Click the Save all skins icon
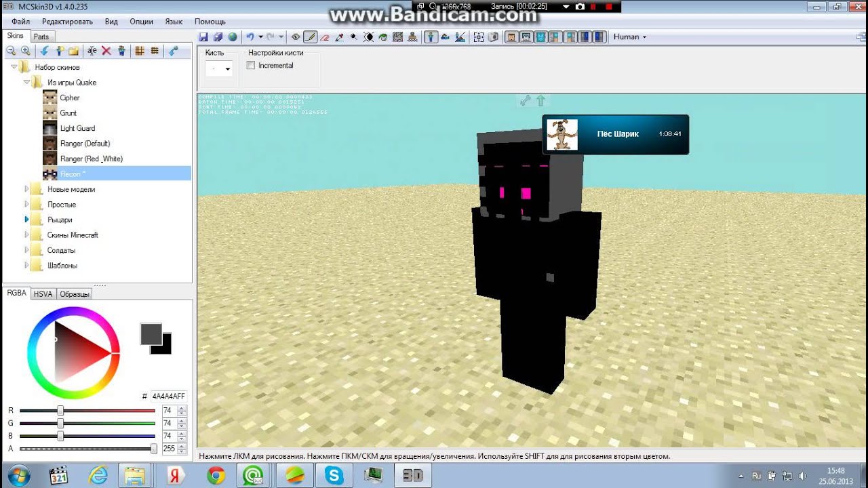 click(x=218, y=37)
